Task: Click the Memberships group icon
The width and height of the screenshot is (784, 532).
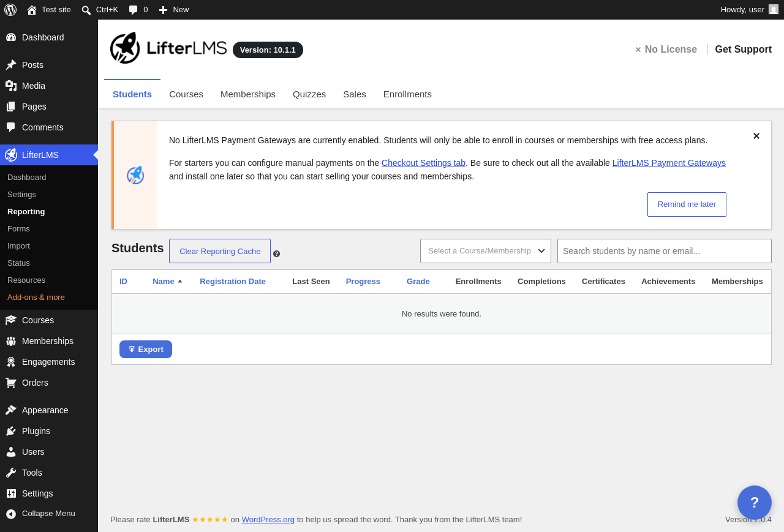Action: 11,341
